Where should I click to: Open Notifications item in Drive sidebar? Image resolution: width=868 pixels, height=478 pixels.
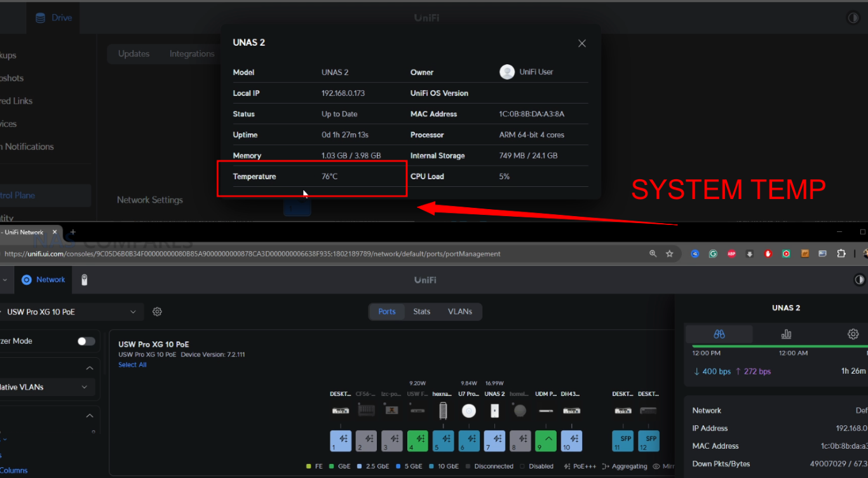pos(28,147)
